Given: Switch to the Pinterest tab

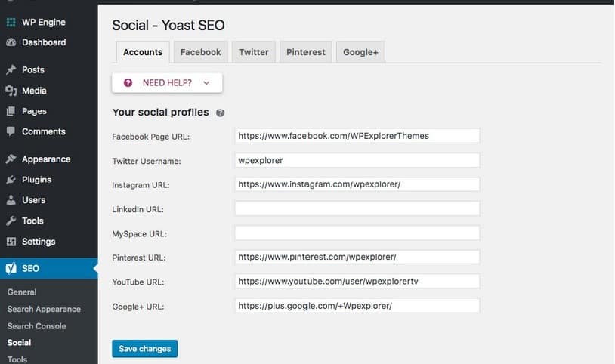Looking at the screenshot, I should coord(306,52).
